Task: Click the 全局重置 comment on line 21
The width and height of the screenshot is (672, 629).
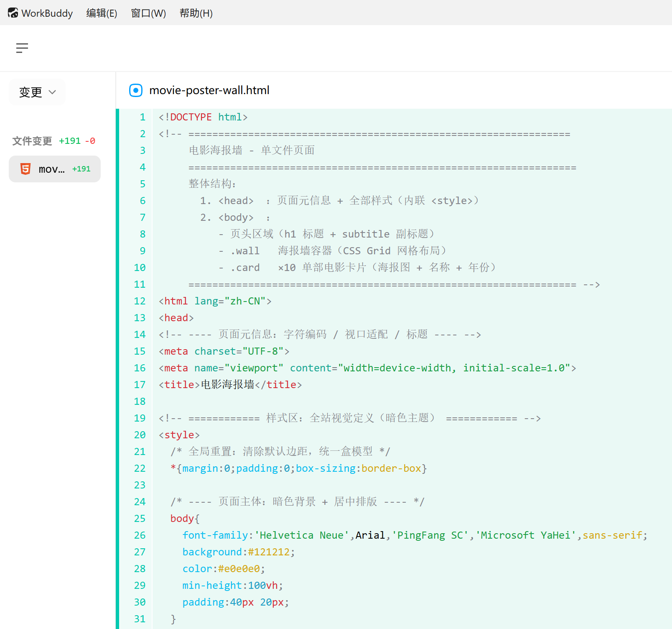Action: [x=280, y=452]
